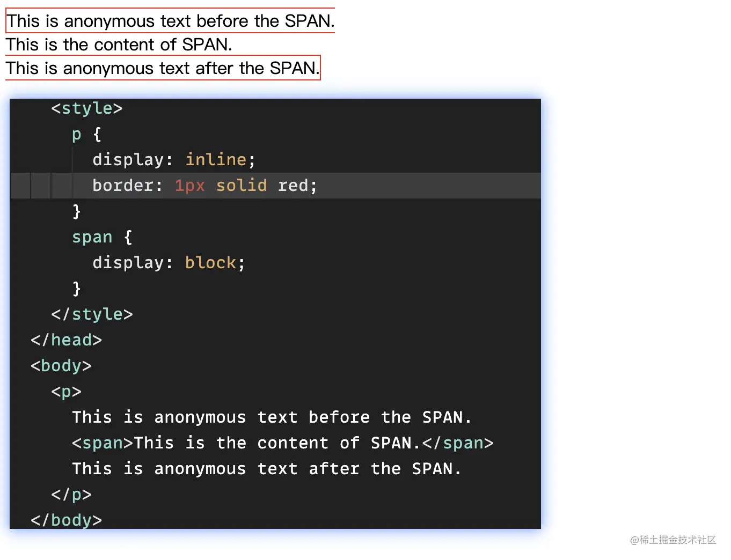Click the boxed text after the SPAN
This screenshot has height=560, width=731.
click(x=163, y=68)
